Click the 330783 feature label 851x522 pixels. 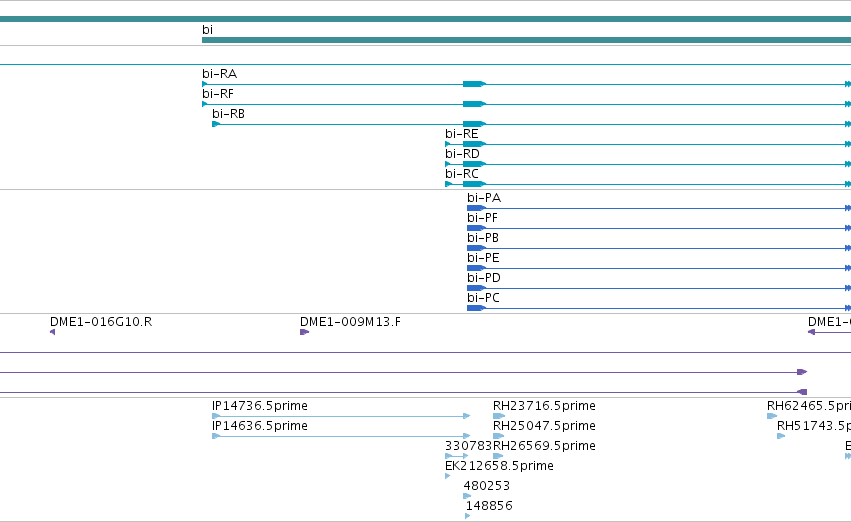coord(468,446)
